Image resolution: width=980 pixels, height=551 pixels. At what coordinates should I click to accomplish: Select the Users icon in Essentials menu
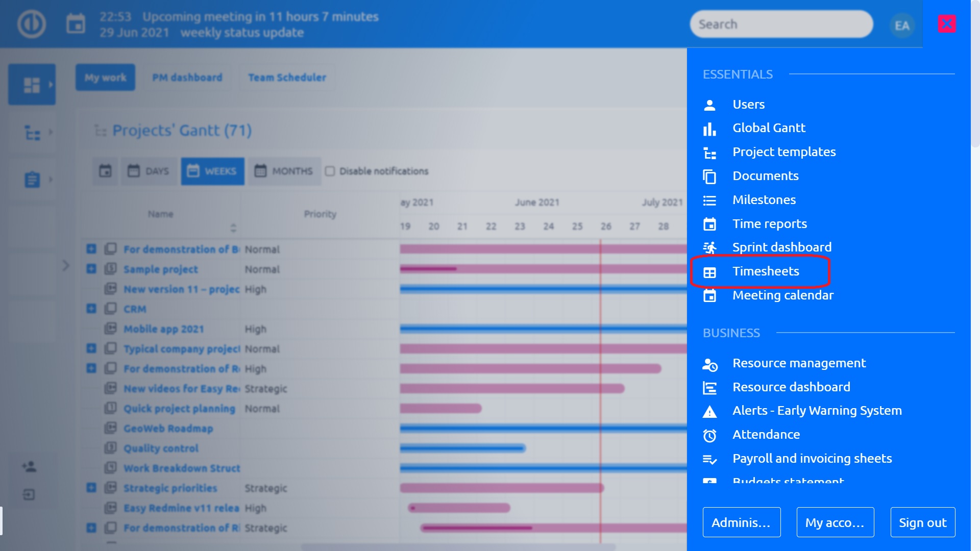(x=709, y=104)
